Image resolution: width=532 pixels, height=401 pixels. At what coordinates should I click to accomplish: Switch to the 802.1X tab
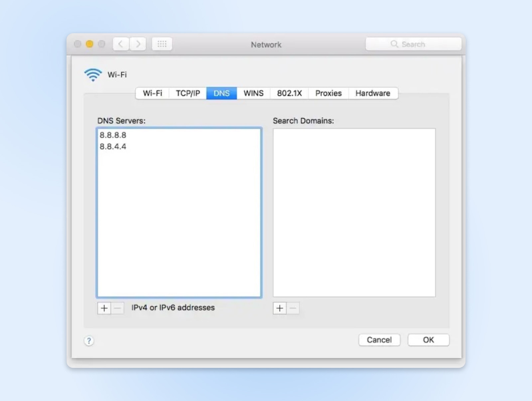pyautogui.click(x=289, y=93)
